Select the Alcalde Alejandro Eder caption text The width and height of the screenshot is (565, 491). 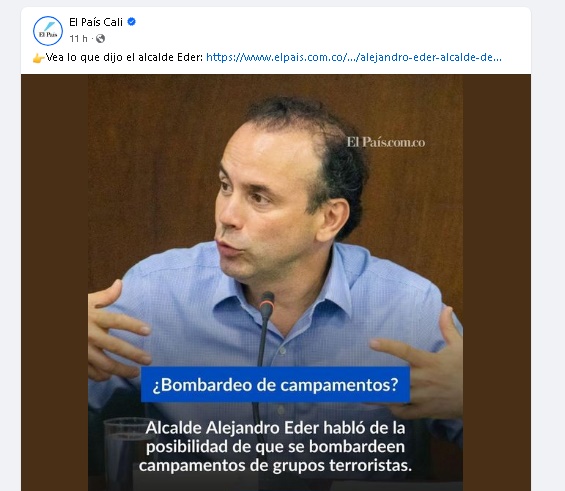(275, 447)
